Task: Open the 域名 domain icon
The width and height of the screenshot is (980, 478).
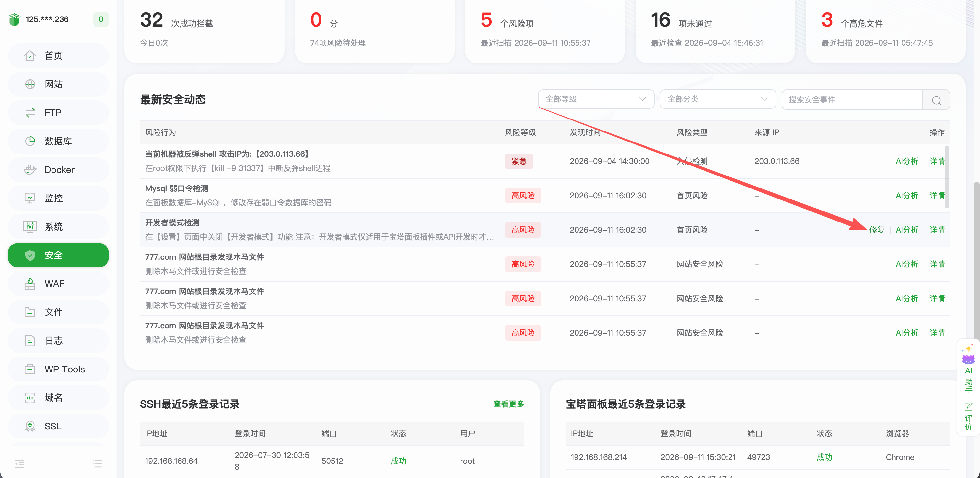Action: click(x=30, y=398)
